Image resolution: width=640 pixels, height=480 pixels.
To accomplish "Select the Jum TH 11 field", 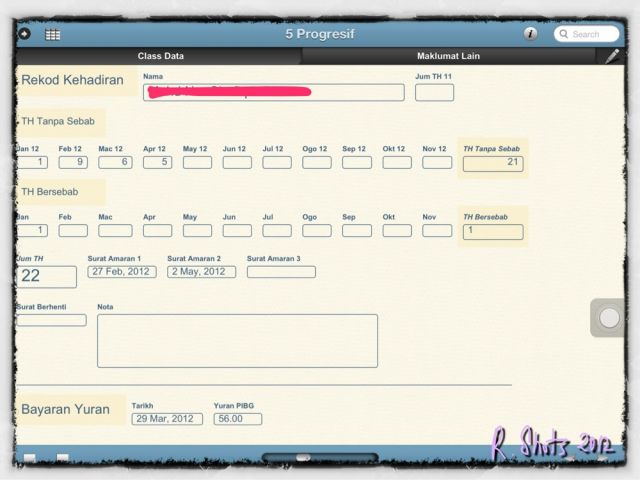I will 434,92.
